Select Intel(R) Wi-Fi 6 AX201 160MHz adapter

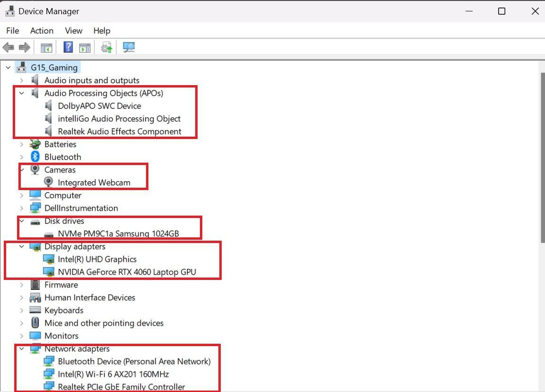point(113,374)
